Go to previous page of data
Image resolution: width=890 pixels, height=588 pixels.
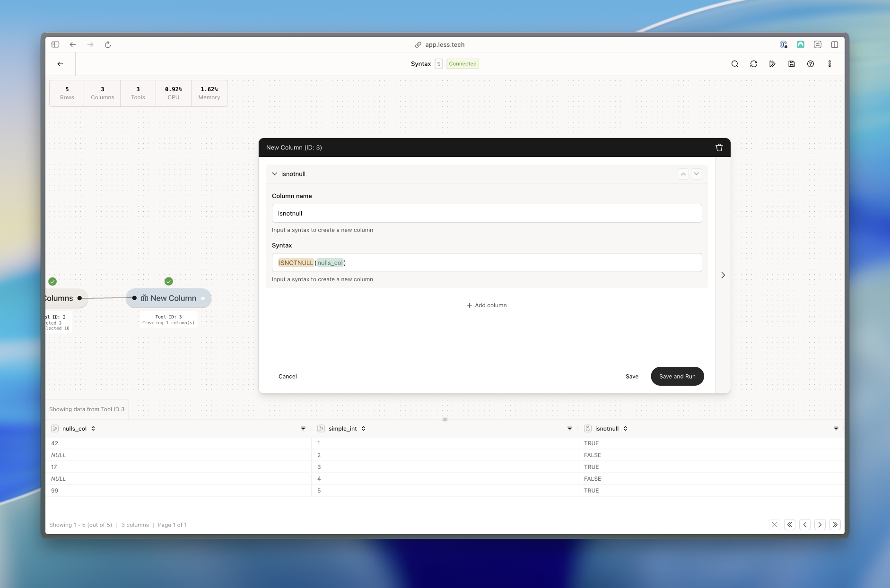(x=805, y=525)
